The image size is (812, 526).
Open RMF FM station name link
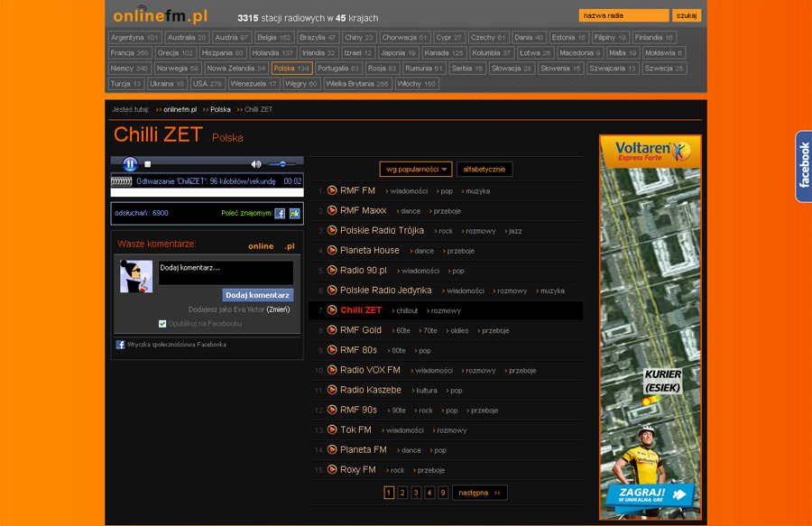[x=357, y=190]
